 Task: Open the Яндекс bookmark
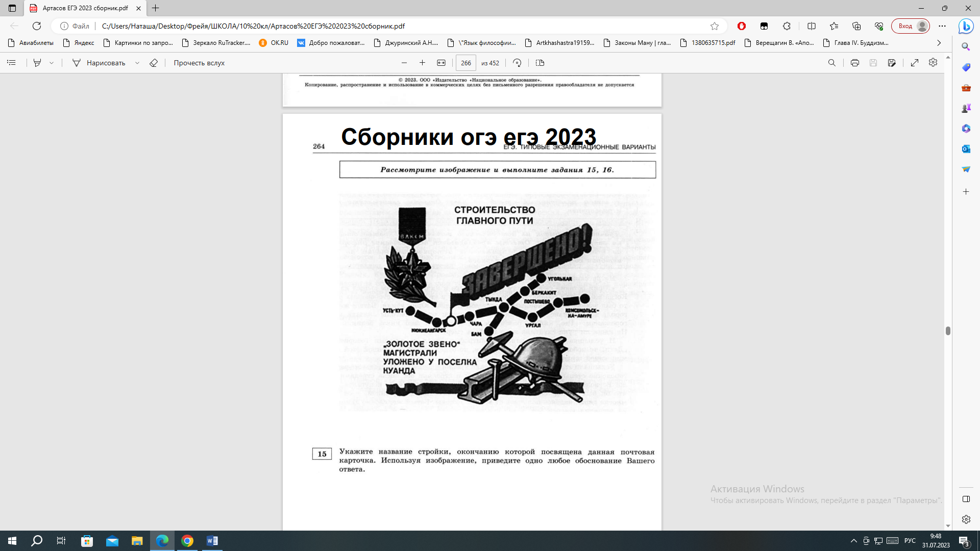click(79, 43)
